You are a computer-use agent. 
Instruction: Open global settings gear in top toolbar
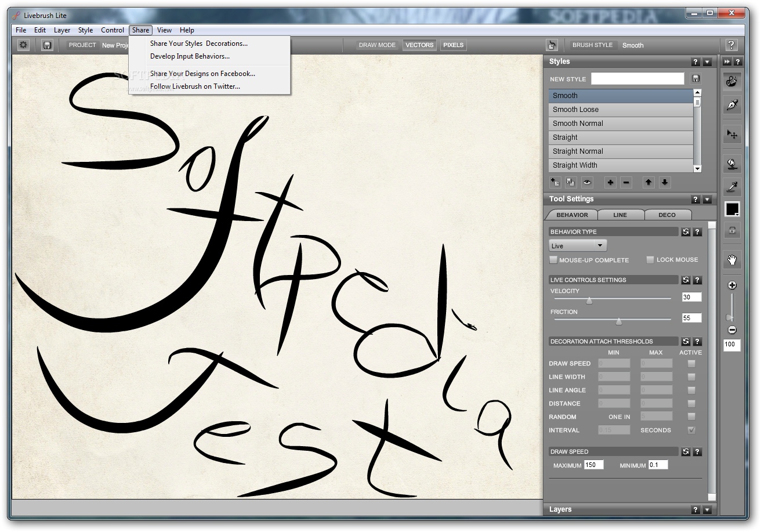[x=24, y=45]
